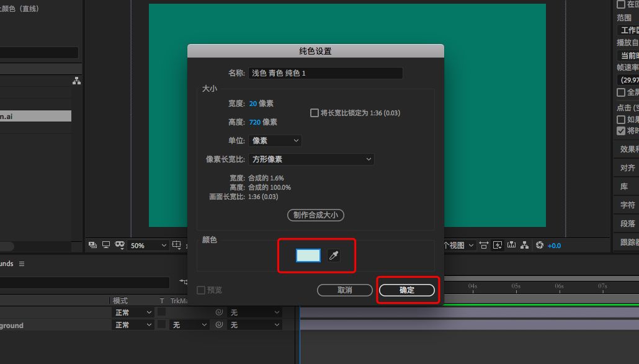Click the grid and guide options icon
The image size is (639, 364).
176,245
